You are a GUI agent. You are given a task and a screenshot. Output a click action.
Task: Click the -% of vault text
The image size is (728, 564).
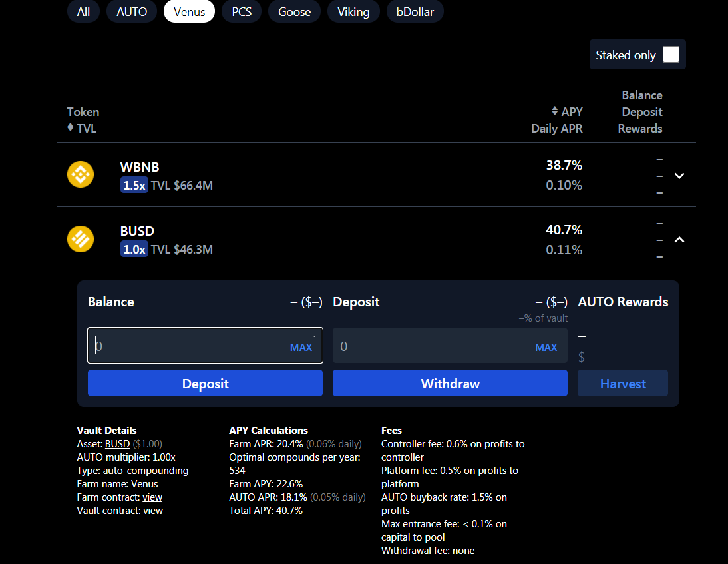click(543, 318)
